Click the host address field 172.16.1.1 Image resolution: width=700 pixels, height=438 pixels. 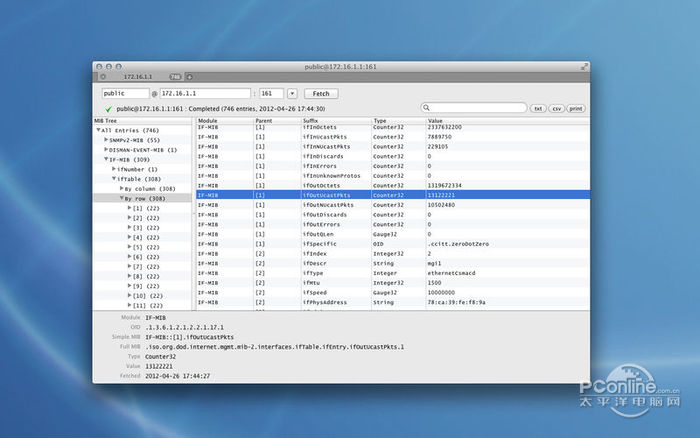(x=205, y=93)
